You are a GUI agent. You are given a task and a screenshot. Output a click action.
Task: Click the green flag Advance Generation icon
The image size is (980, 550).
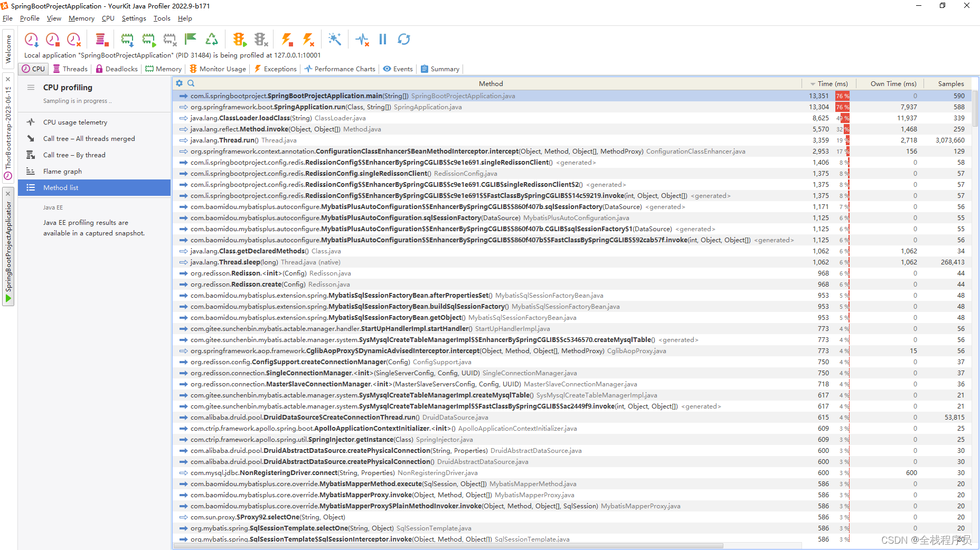[191, 40]
